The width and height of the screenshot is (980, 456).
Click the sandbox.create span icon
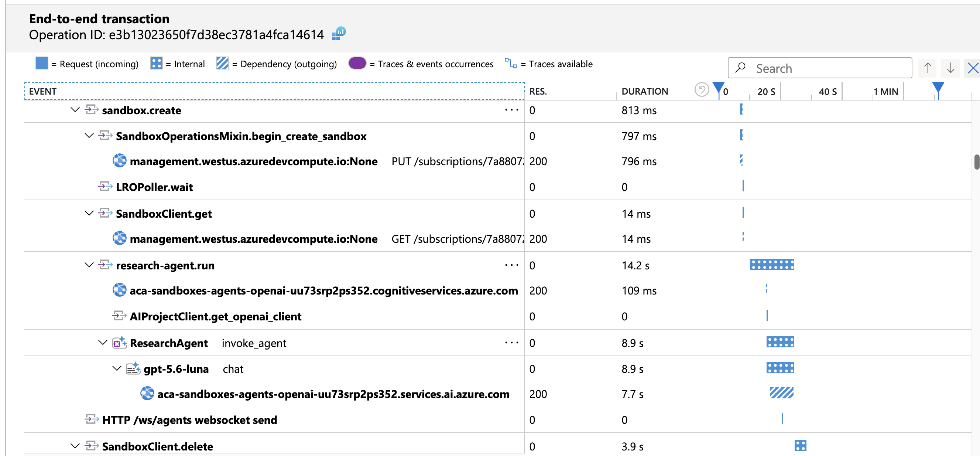click(92, 110)
